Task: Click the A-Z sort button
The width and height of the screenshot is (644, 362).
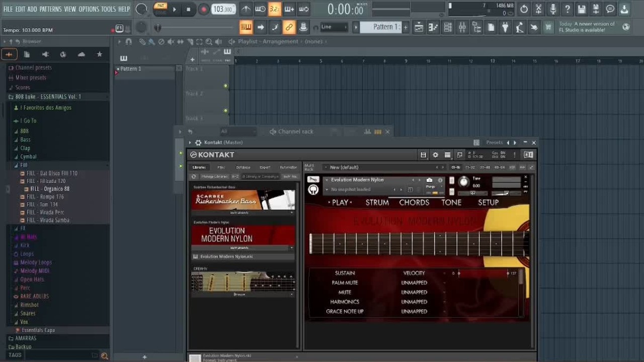Action: pyautogui.click(x=235, y=176)
